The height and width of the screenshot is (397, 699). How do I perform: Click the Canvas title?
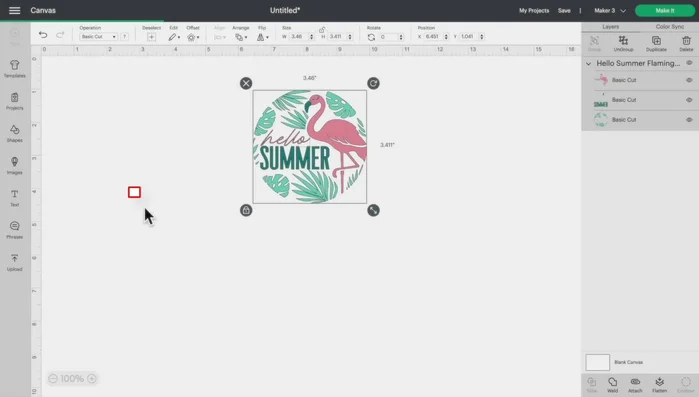point(43,10)
